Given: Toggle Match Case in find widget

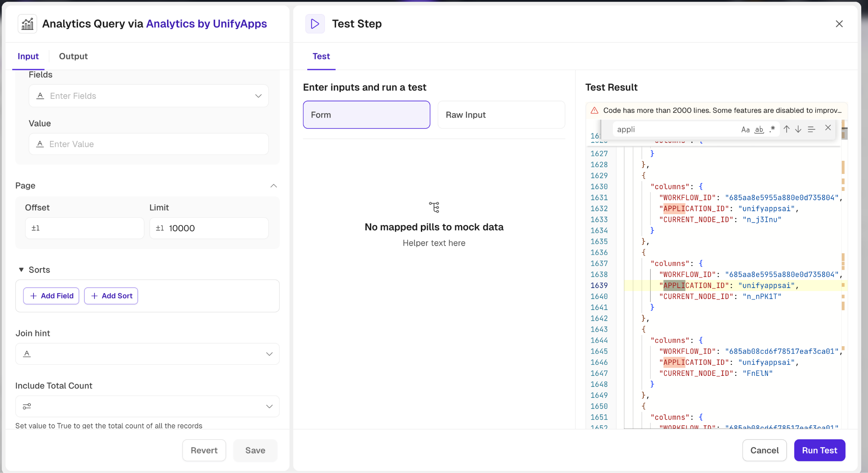Looking at the screenshot, I should (745, 129).
